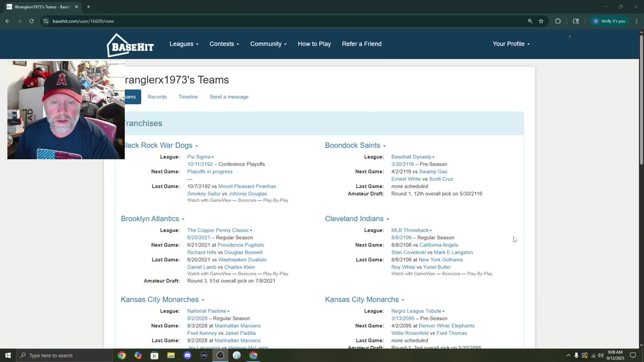Click the zoom magnifier icon in address bar
The height and width of the screenshot is (362, 644).
coord(530,21)
